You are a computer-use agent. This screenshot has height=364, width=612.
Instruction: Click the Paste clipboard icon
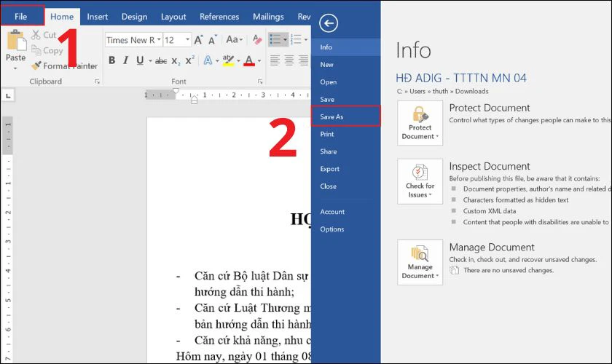pyautogui.click(x=15, y=41)
